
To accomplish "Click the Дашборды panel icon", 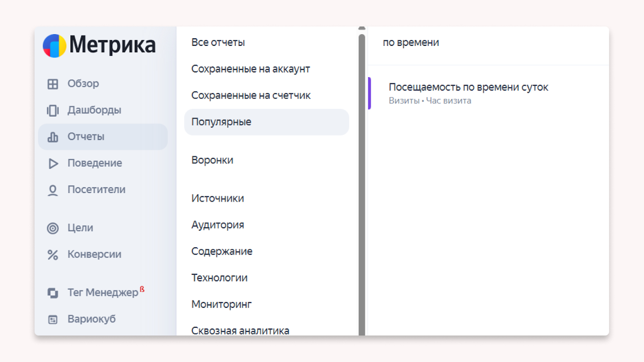I will [53, 110].
